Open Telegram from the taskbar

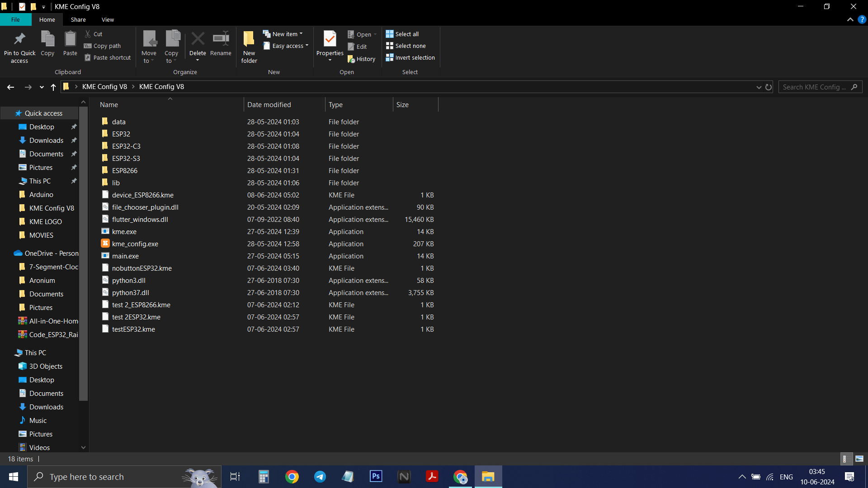[320, 477]
